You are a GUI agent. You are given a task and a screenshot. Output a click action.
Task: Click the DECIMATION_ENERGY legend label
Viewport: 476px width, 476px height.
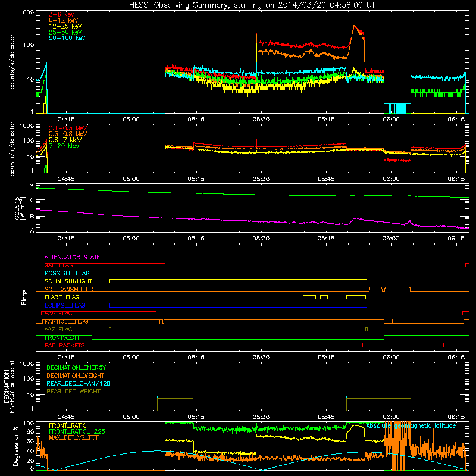pos(76,368)
